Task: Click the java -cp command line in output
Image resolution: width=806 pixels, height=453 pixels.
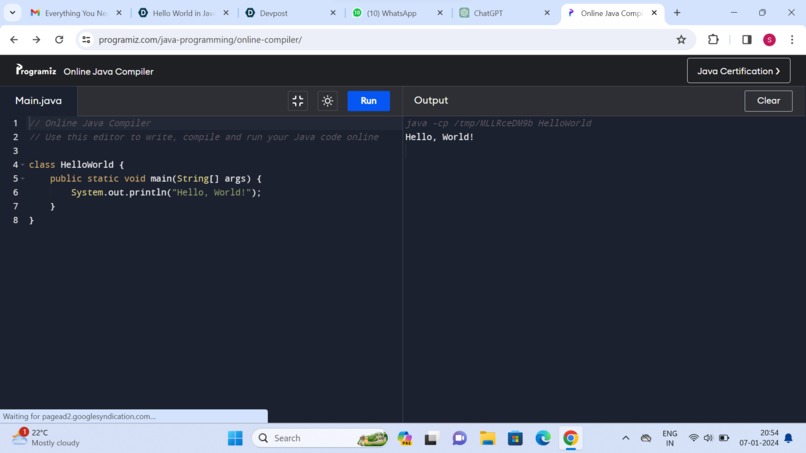Action: click(498, 123)
